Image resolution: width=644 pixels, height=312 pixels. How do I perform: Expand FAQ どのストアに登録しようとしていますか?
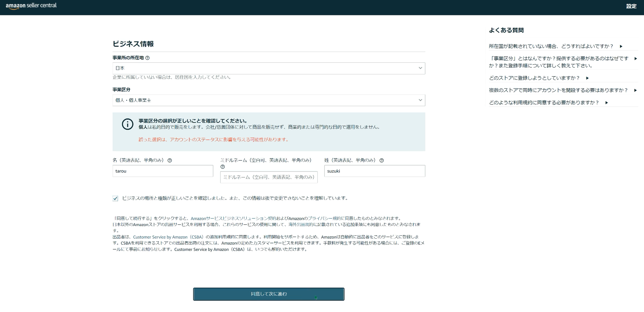(539, 78)
